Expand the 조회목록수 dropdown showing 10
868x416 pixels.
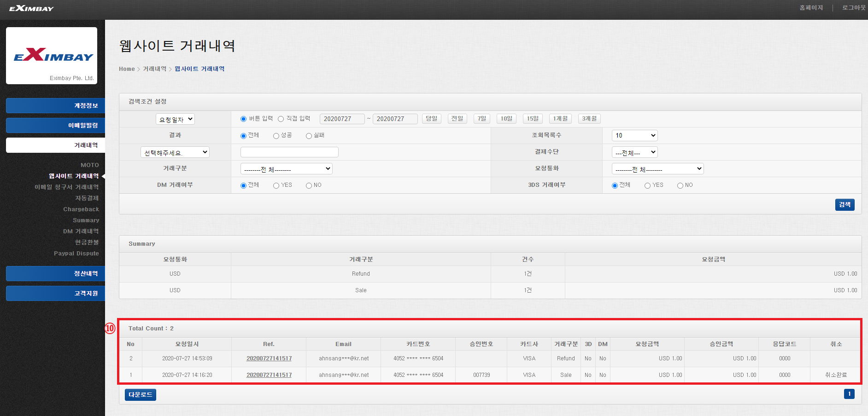(x=634, y=135)
